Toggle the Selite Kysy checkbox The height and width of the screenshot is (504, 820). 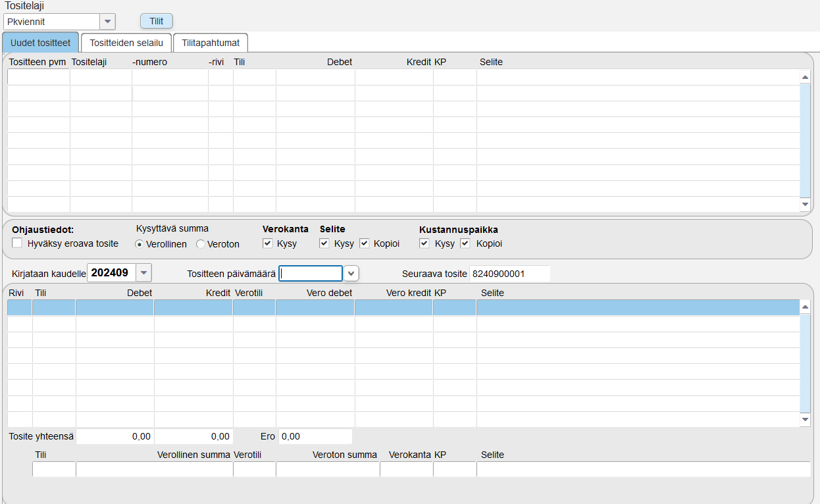pyautogui.click(x=324, y=243)
